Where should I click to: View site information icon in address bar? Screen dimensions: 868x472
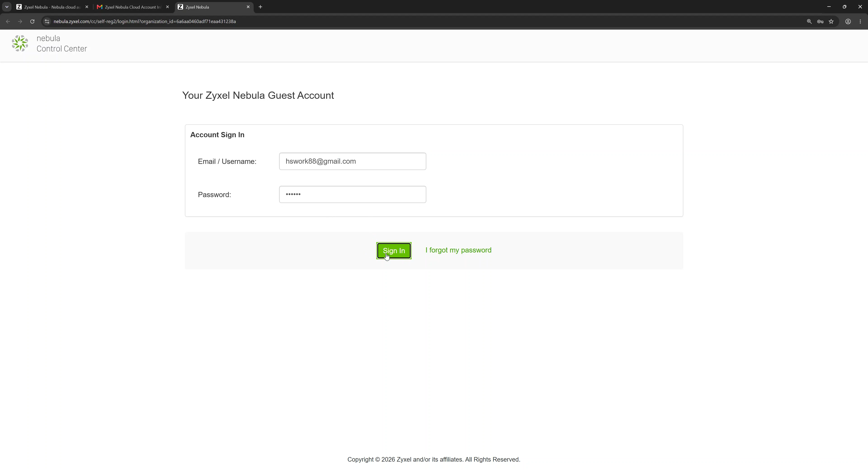[x=47, y=21]
